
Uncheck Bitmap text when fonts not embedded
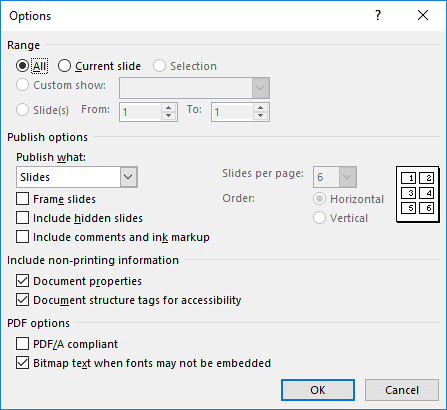click(x=22, y=363)
